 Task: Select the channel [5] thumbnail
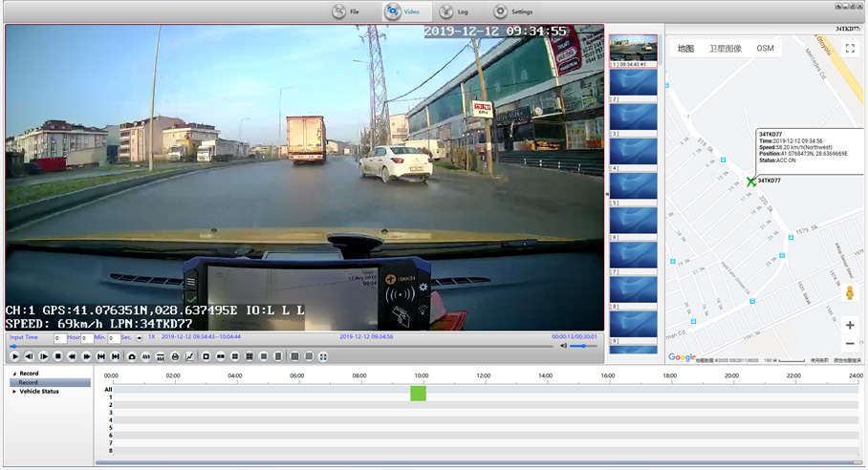(x=633, y=189)
